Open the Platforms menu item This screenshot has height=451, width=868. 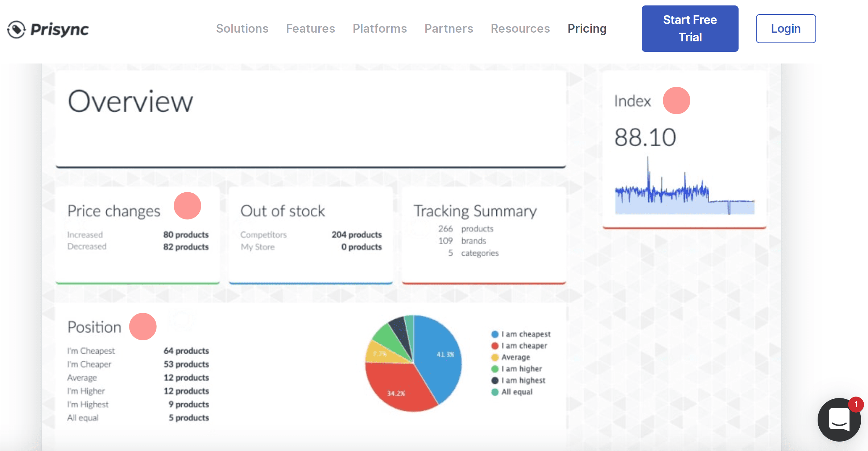pyautogui.click(x=380, y=29)
